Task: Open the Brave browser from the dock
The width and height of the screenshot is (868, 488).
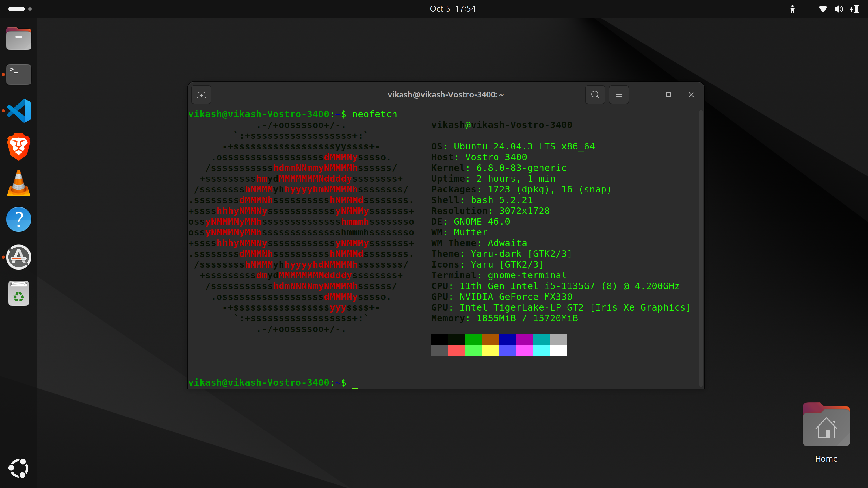Action: tap(18, 146)
